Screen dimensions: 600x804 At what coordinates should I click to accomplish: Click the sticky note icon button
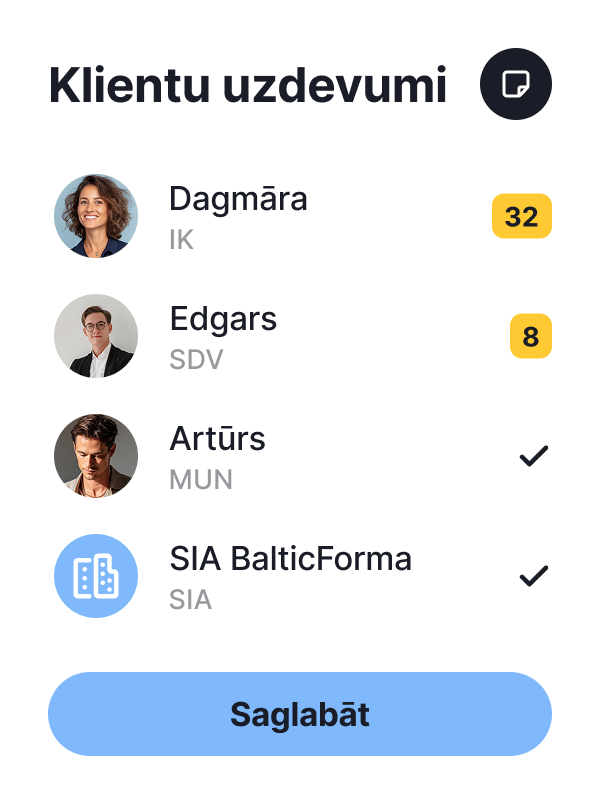(x=516, y=84)
